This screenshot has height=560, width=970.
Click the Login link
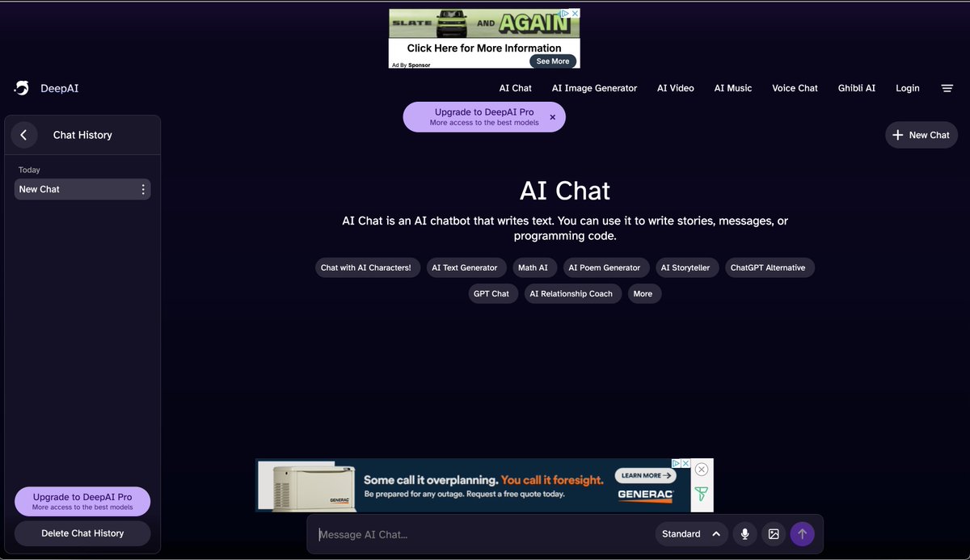[x=908, y=88]
